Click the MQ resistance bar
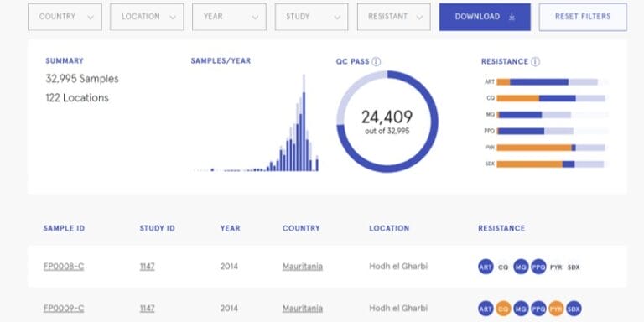644x322 pixels. 553,115
